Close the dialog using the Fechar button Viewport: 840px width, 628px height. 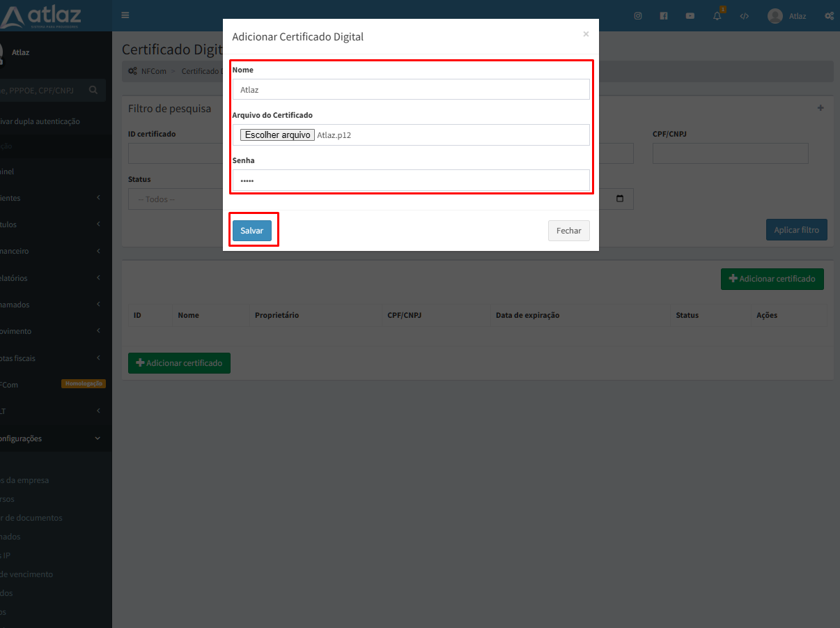[x=568, y=230]
